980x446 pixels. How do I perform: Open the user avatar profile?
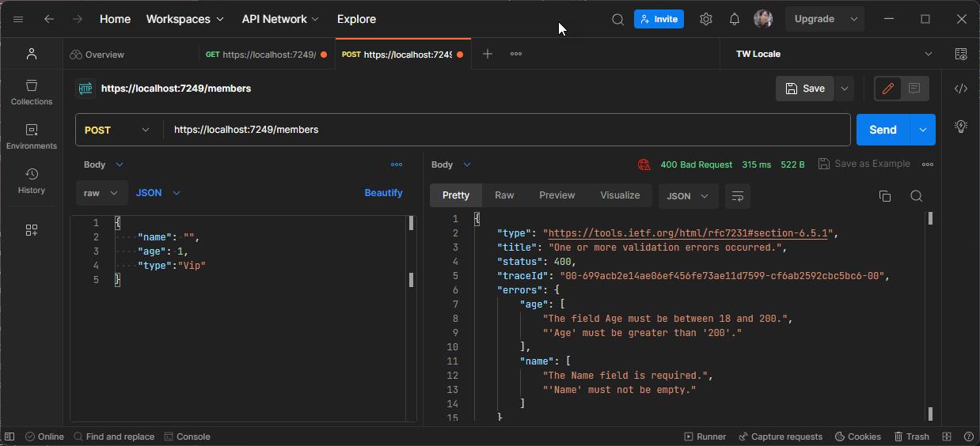[763, 19]
